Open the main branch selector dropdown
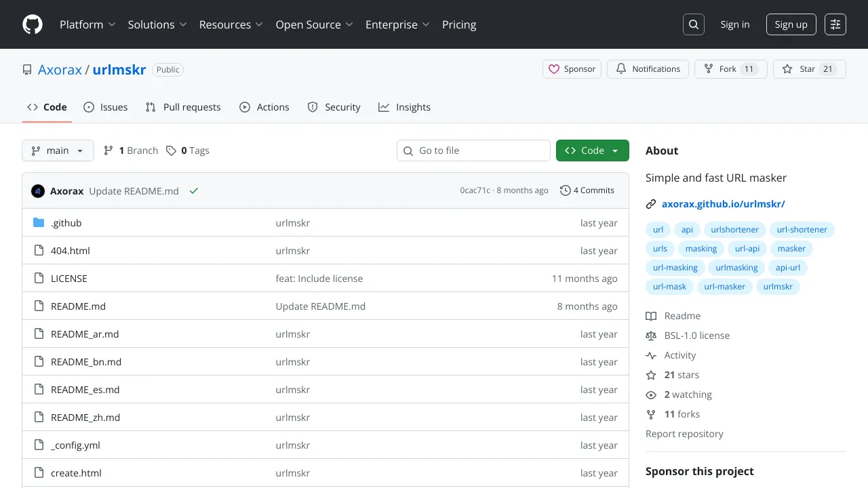This screenshot has height=488, width=868. [x=58, y=150]
